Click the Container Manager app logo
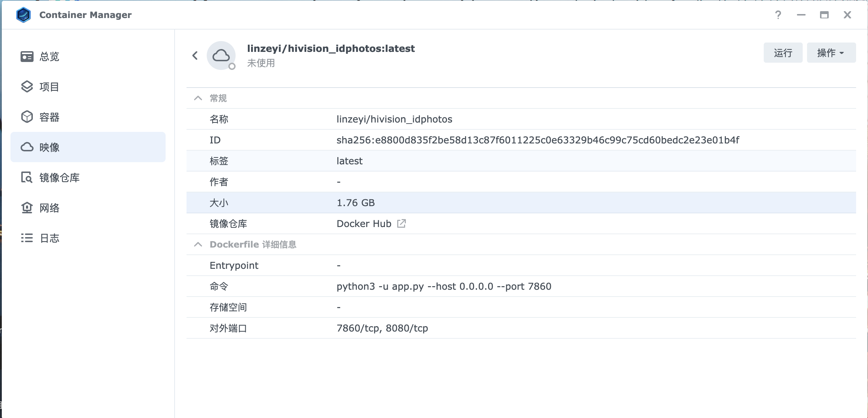868x418 pixels. point(24,15)
